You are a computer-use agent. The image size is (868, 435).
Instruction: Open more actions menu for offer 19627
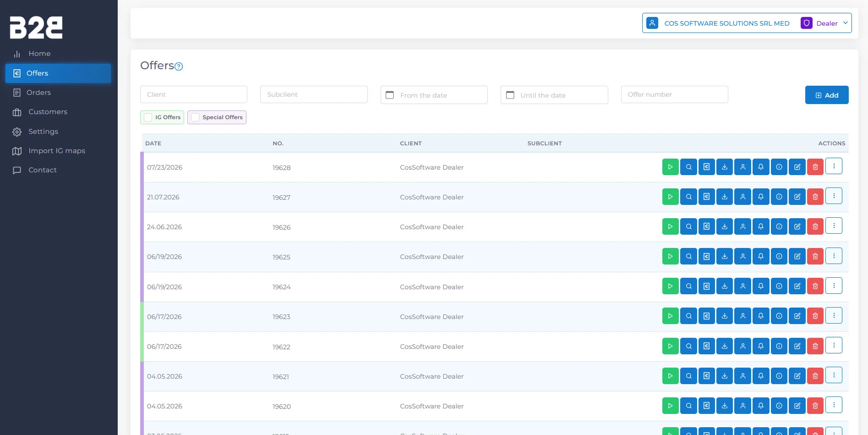[834, 196]
